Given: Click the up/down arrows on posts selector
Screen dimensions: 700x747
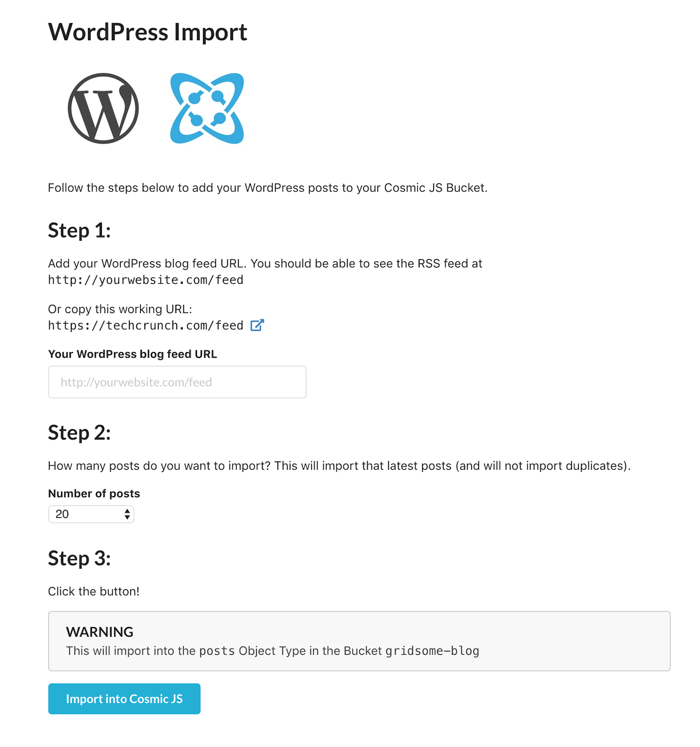Looking at the screenshot, I should point(127,514).
